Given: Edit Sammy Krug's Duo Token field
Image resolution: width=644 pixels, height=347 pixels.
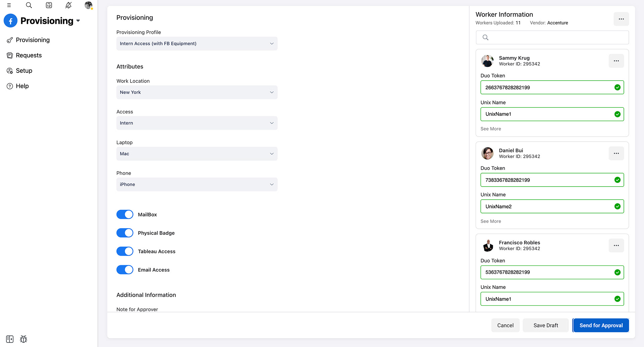Looking at the screenshot, I should click(x=552, y=88).
